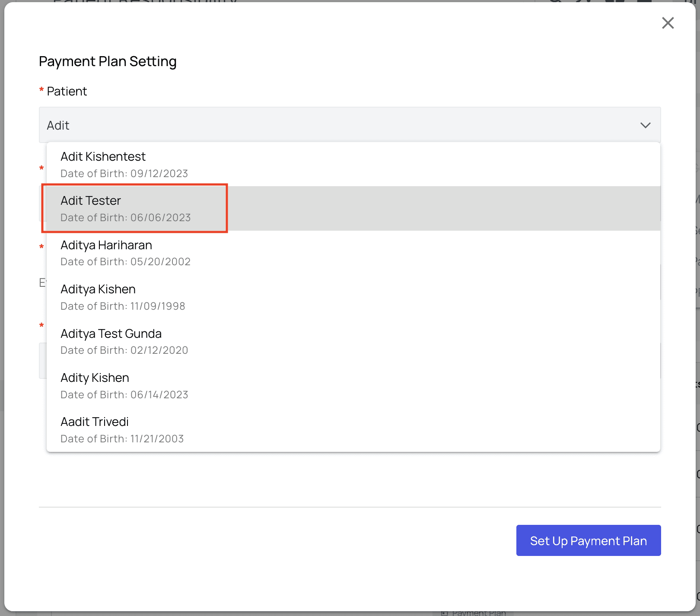Choose the entry with birth date 06/06/2023
The image size is (700, 616).
point(125,218)
